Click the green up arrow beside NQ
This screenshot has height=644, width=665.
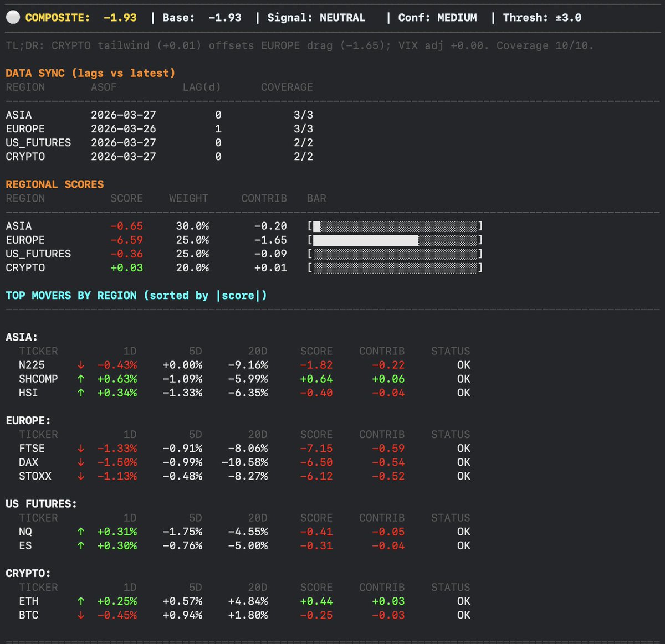81,532
